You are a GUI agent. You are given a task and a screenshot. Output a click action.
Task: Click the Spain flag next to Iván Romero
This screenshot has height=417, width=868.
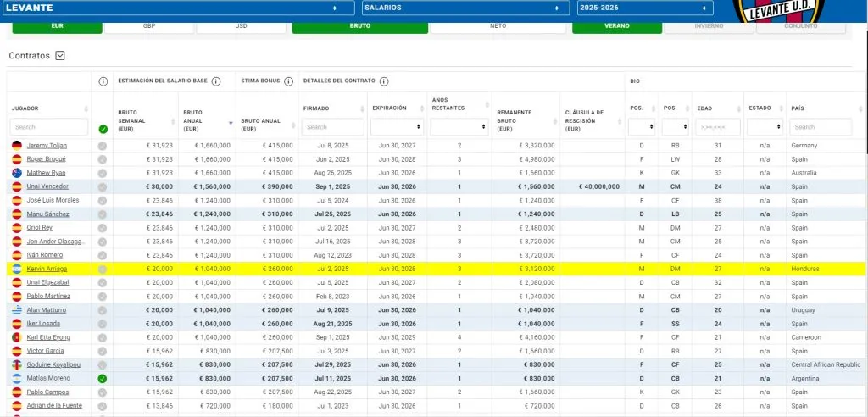[x=17, y=255]
